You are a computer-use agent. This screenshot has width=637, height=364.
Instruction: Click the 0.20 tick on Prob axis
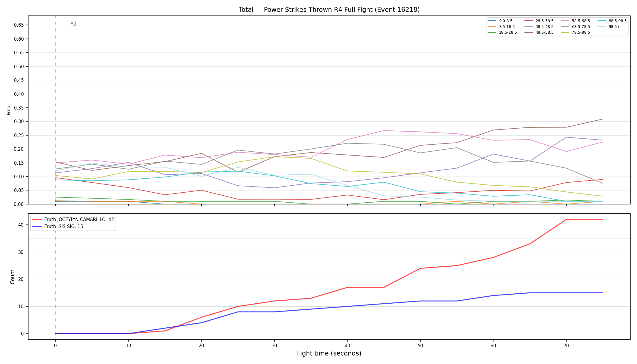(x=19, y=149)
